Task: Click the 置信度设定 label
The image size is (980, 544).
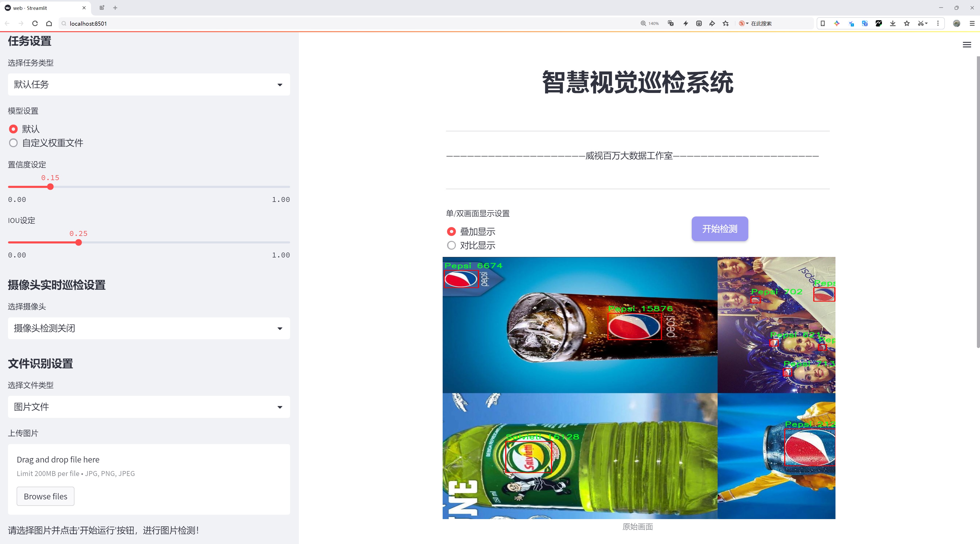Action: click(27, 165)
